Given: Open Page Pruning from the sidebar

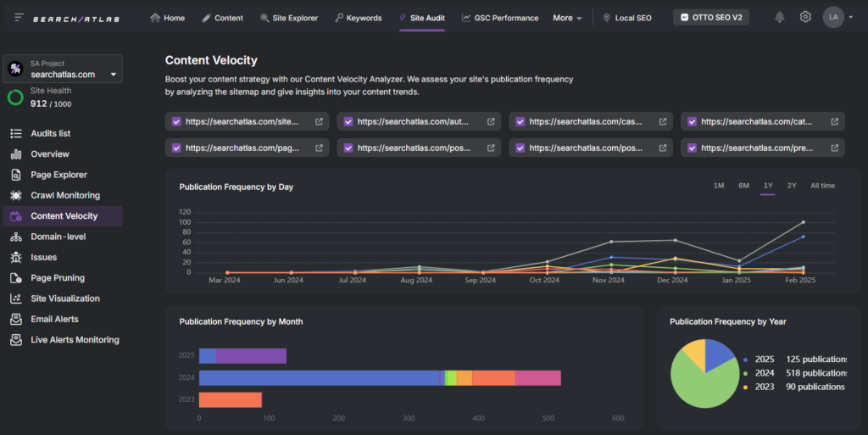Looking at the screenshot, I should (58, 278).
